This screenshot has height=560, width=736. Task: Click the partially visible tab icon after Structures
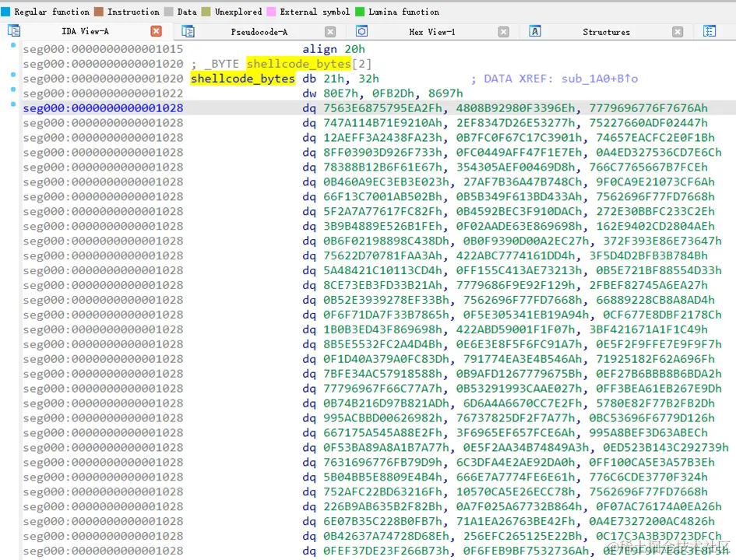point(710,31)
